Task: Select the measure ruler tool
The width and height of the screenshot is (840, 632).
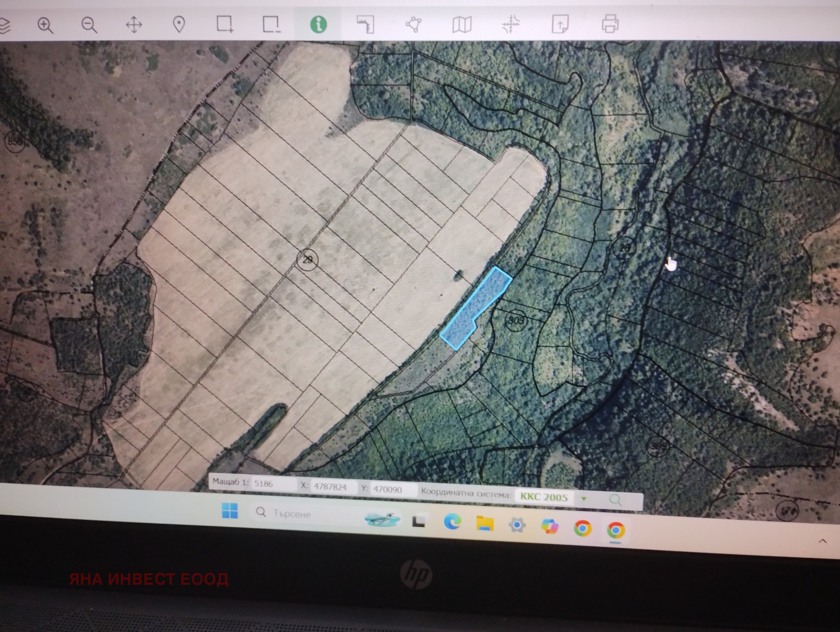Action: [365, 24]
